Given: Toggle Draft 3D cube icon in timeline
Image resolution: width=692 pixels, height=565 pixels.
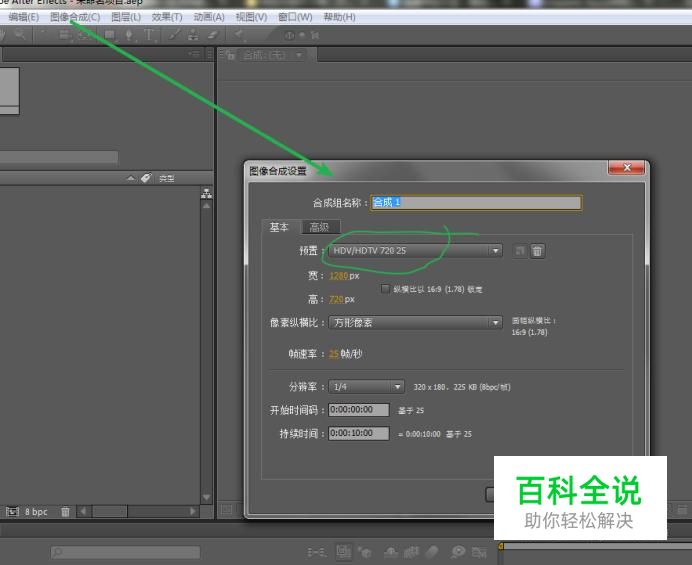Looking at the screenshot, I should click(x=365, y=552).
